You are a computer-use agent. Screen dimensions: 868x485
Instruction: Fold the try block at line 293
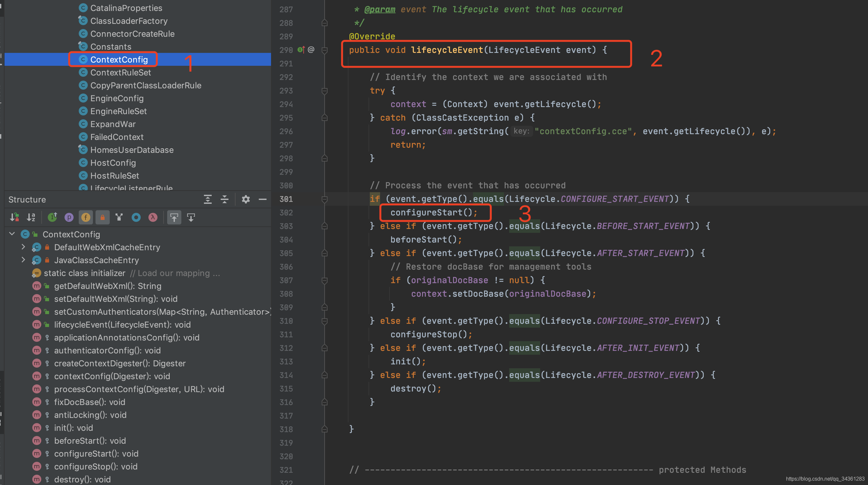coord(325,91)
